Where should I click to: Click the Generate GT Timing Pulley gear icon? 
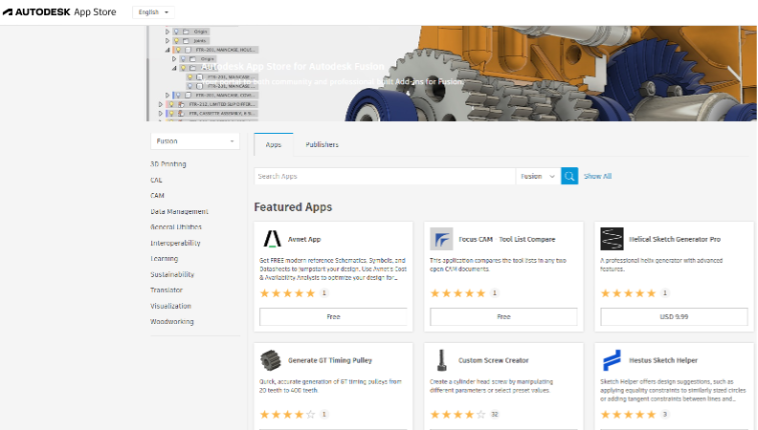[x=270, y=359]
